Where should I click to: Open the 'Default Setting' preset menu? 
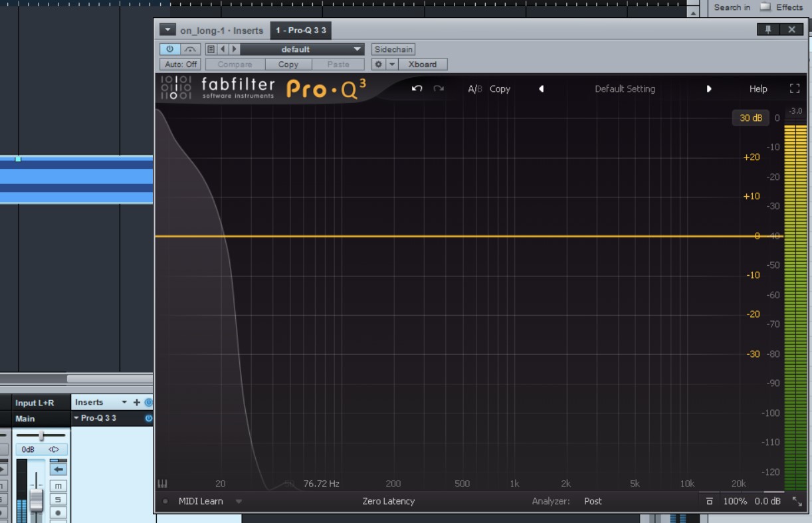coord(625,88)
